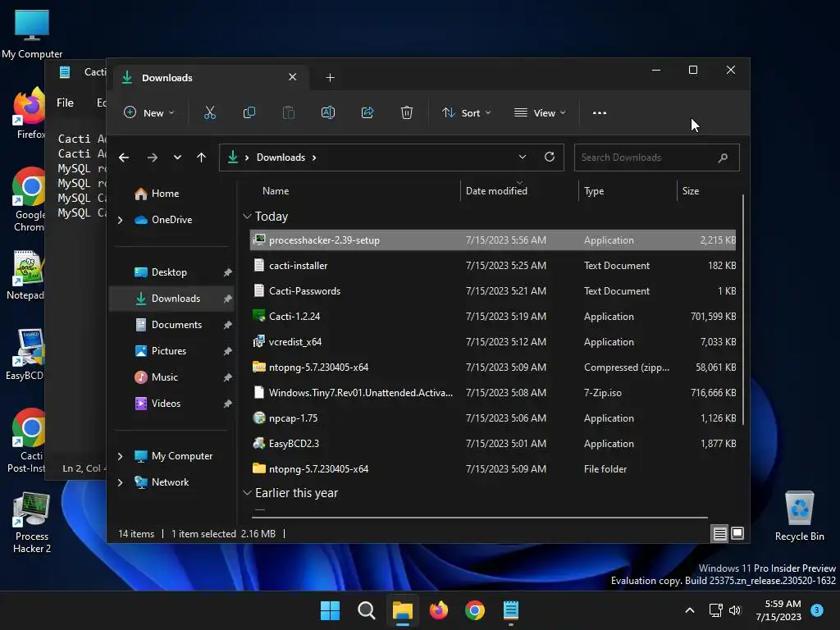Click the horizontal scrollbar in file list
The image size is (840, 630).
[480, 518]
